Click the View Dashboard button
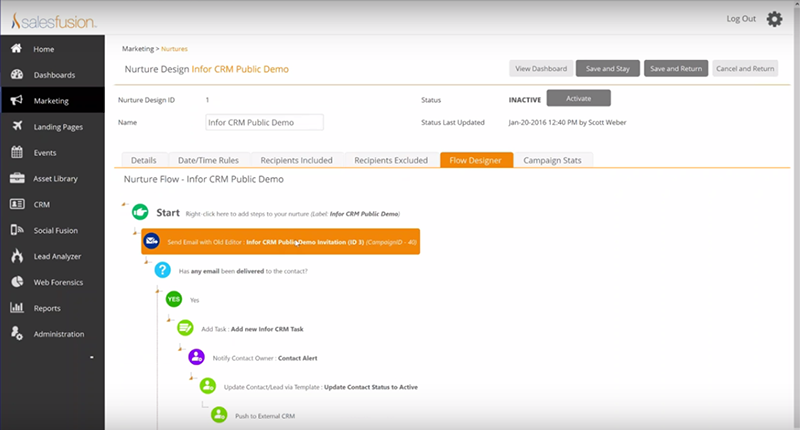 point(540,69)
